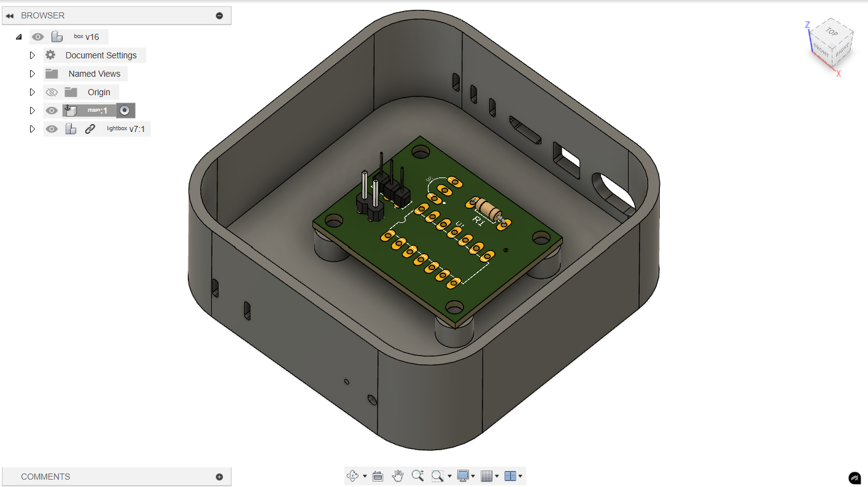Hide the main:1 component with eye icon
868x487 pixels.
pyautogui.click(x=52, y=111)
